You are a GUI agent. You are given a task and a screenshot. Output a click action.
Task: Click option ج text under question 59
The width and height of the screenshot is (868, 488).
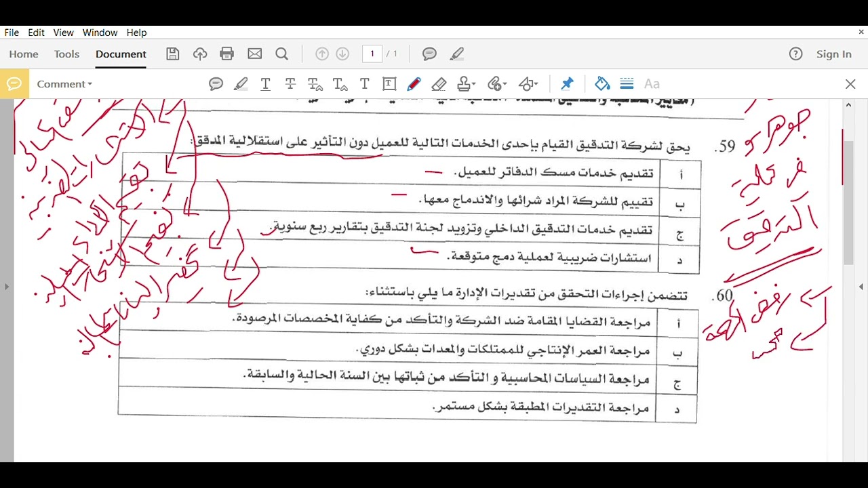tap(461, 229)
